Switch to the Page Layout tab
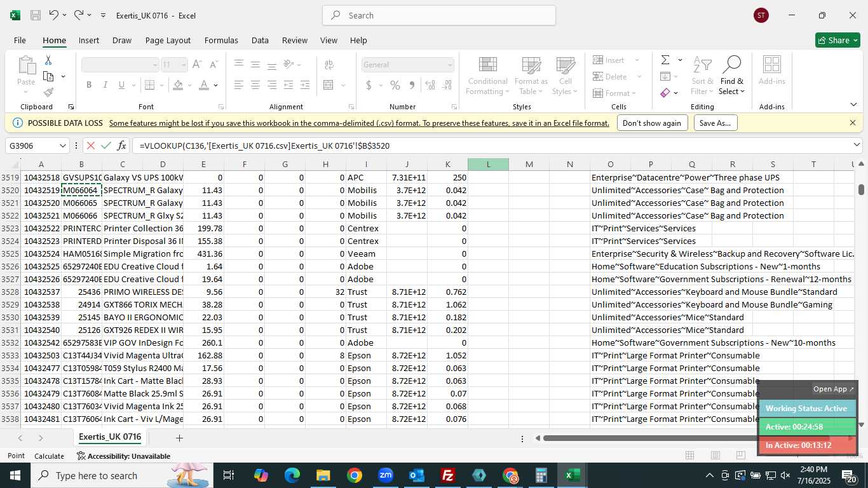This screenshot has height=488, width=868. tap(168, 40)
